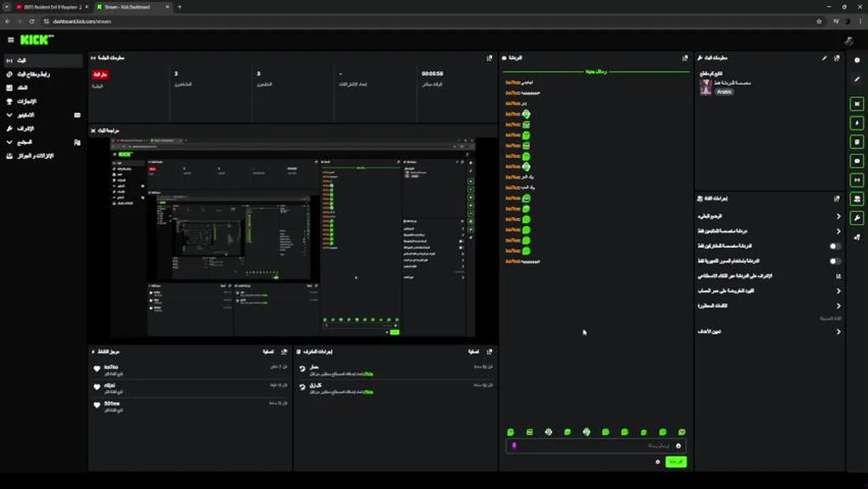Open the chart-icon sidebar item

point(43,88)
